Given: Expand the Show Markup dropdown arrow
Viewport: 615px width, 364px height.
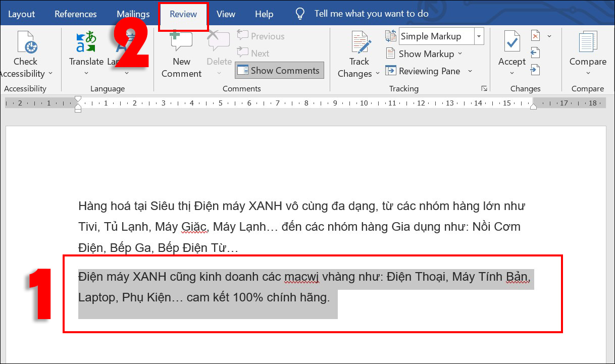Looking at the screenshot, I should [459, 54].
